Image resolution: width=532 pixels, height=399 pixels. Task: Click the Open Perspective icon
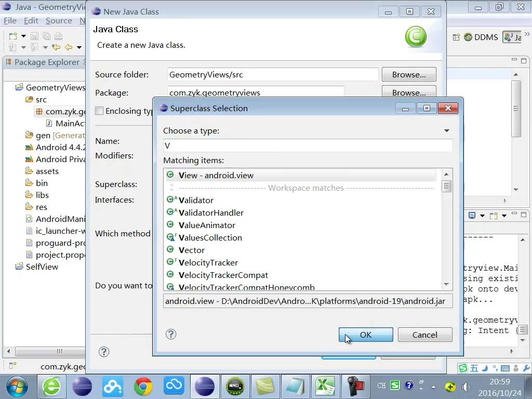click(456, 37)
